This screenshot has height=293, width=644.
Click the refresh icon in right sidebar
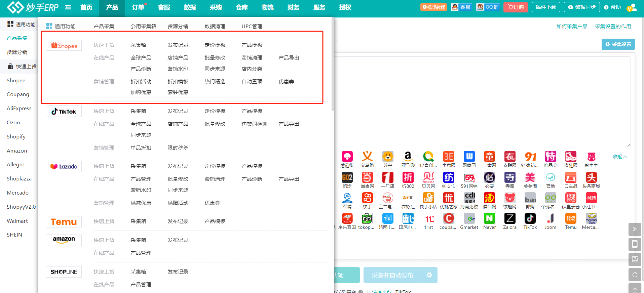coord(635,275)
